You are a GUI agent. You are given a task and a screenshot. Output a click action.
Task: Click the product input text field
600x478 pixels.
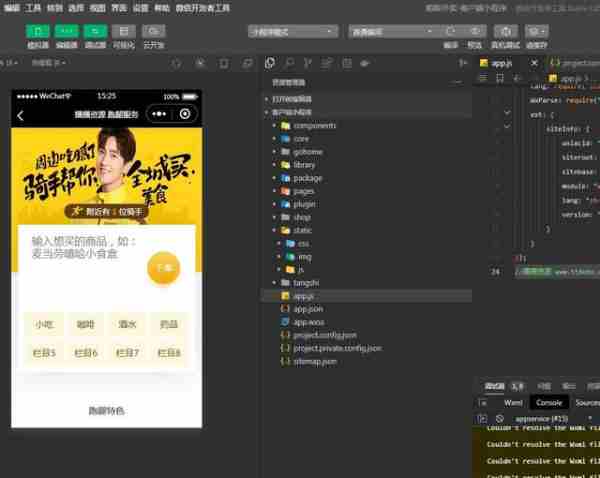85,248
